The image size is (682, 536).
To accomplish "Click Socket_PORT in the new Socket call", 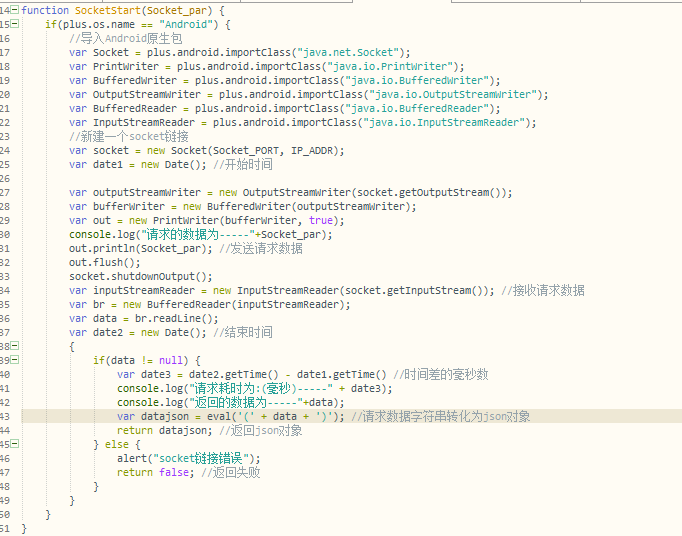I will pyautogui.click(x=246, y=151).
